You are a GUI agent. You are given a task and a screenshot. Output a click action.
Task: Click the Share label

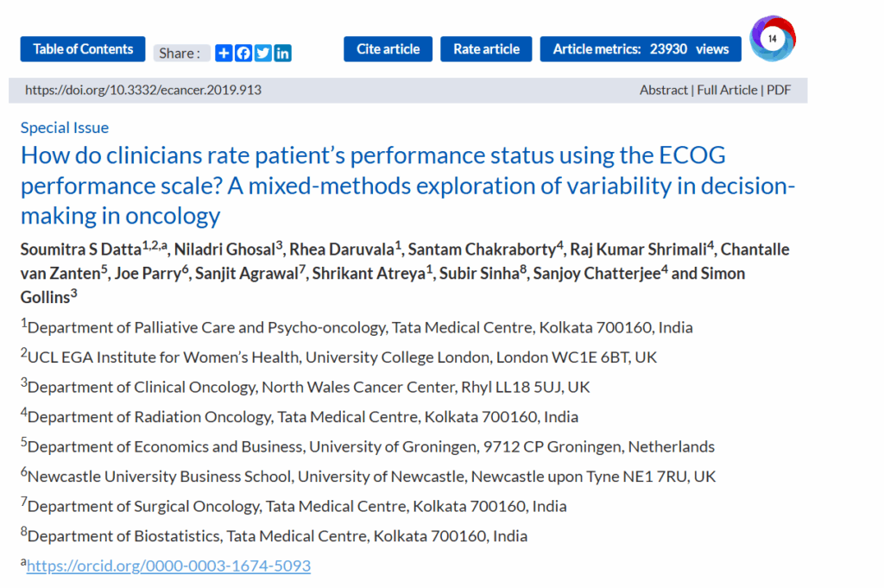180,54
